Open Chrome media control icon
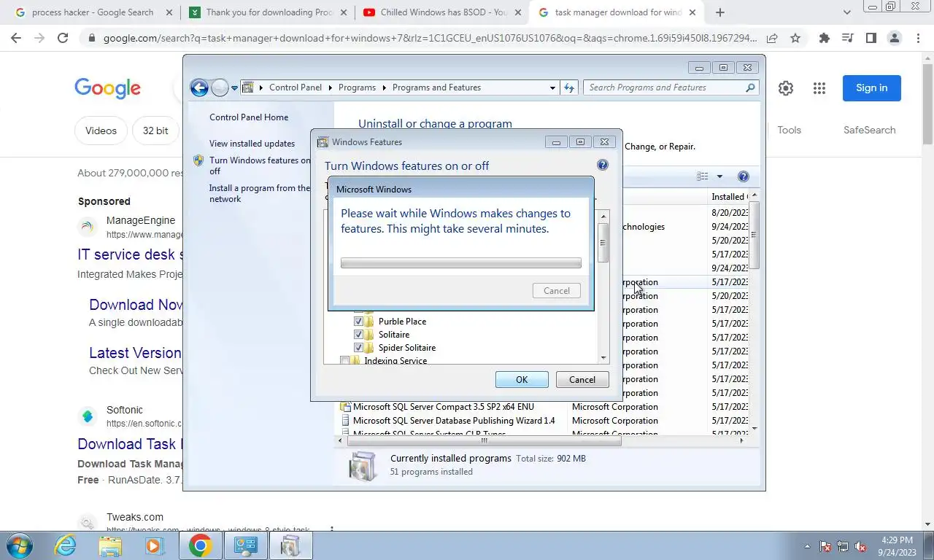The height and width of the screenshot is (560, 934). (x=847, y=39)
